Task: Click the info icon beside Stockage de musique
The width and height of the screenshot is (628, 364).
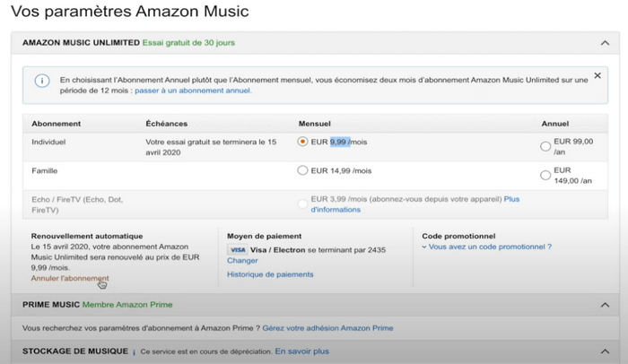Action: tap(135, 352)
